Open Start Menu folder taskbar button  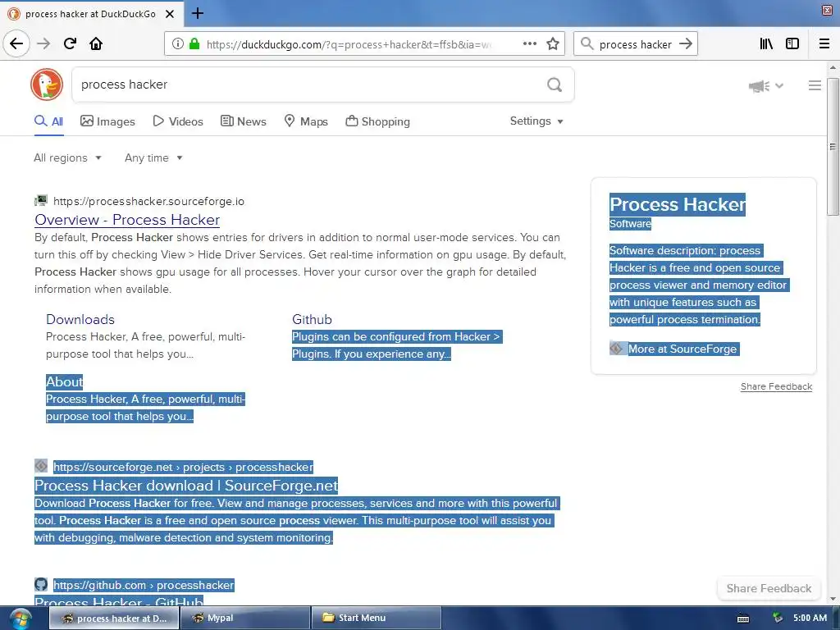tap(376, 618)
